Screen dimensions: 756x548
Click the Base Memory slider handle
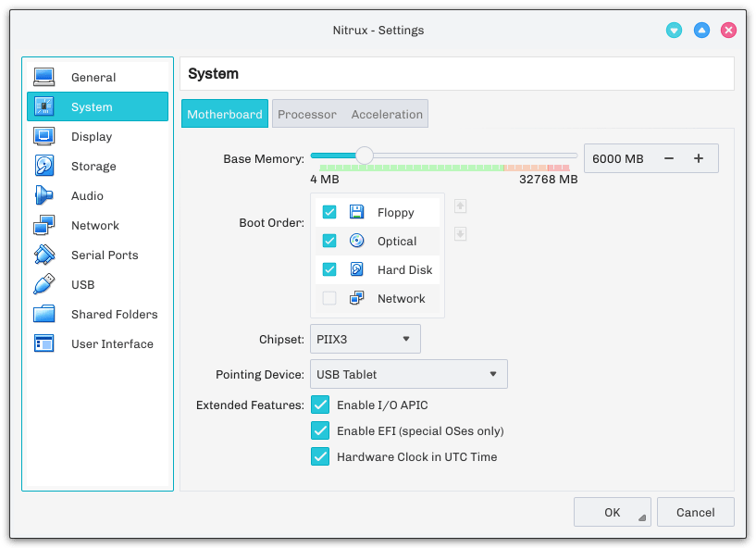click(365, 156)
